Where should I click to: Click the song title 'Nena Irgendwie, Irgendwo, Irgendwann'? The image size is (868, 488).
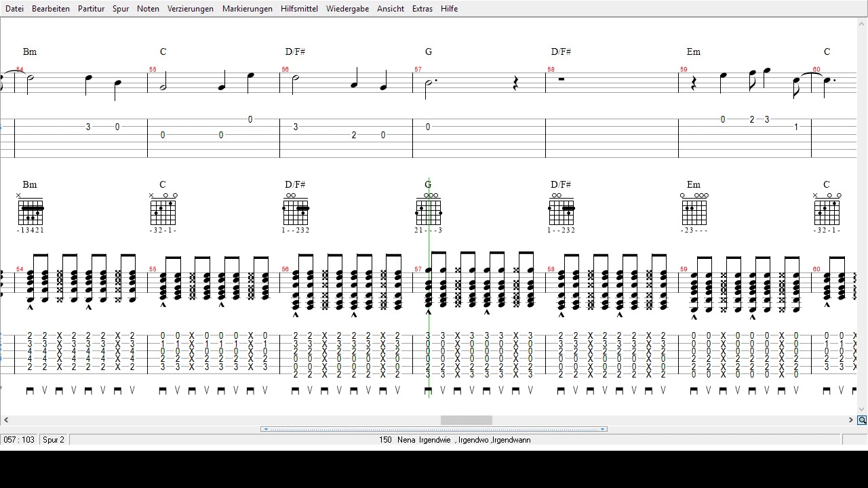(464, 440)
